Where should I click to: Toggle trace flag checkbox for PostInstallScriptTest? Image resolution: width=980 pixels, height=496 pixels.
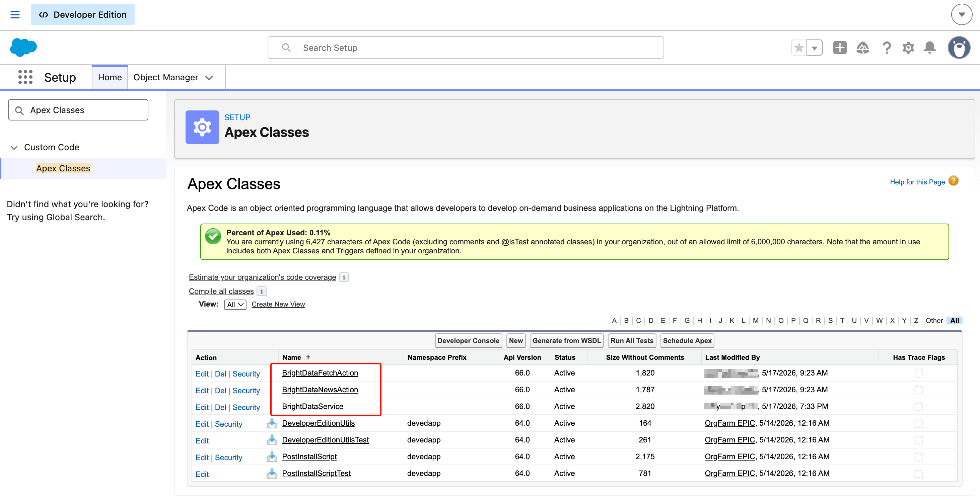(918, 474)
